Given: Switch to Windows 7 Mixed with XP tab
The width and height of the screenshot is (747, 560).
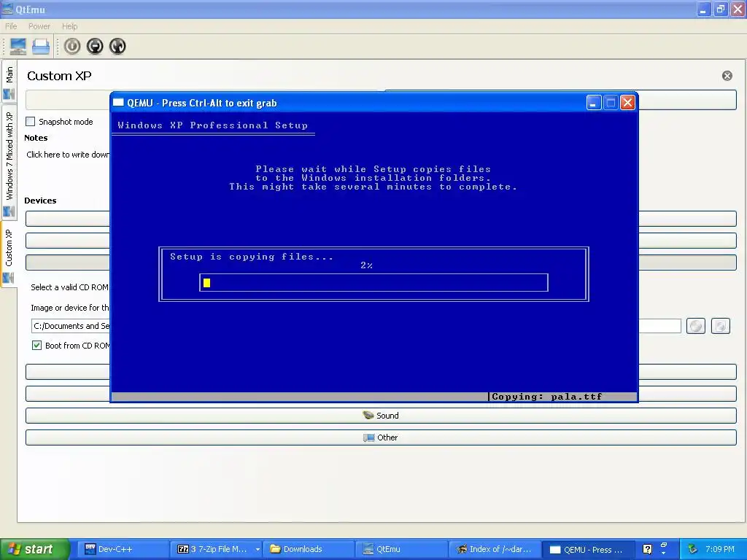Looking at the screenshot, I should tap(9, 162).
